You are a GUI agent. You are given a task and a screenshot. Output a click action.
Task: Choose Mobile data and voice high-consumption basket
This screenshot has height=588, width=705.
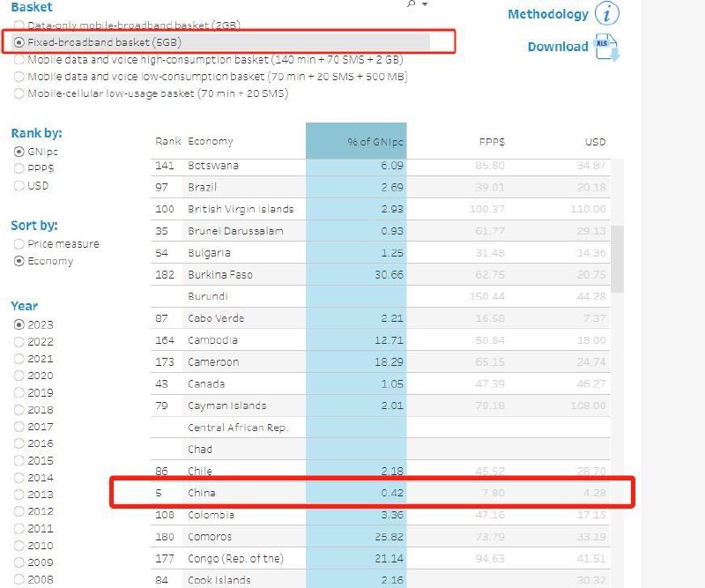[209, 59]
